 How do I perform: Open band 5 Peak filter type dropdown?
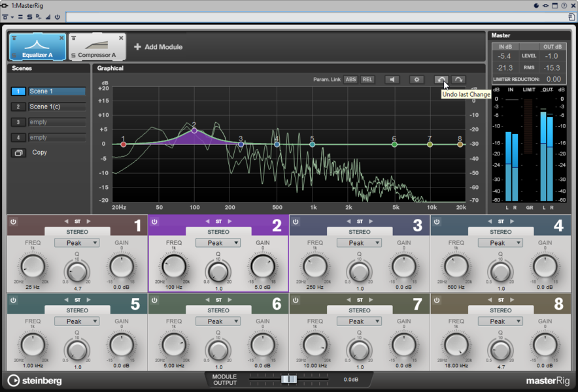(x=77, y=321)
